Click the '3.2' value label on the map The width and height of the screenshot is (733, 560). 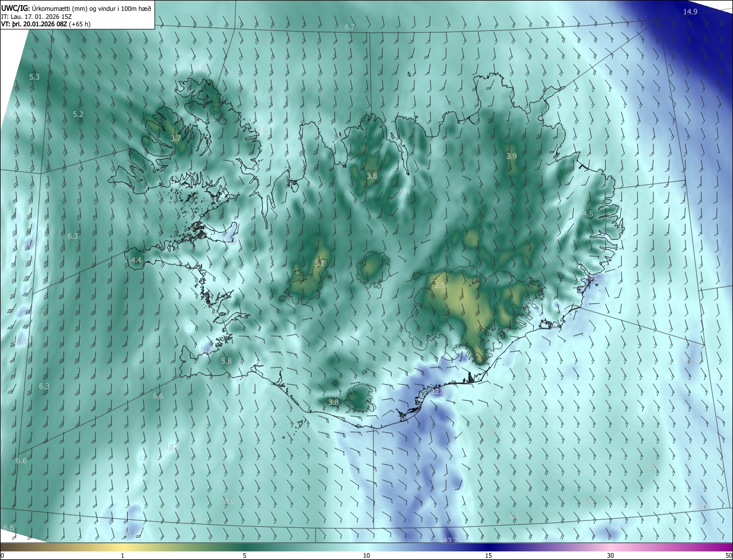tap(320, 263)
